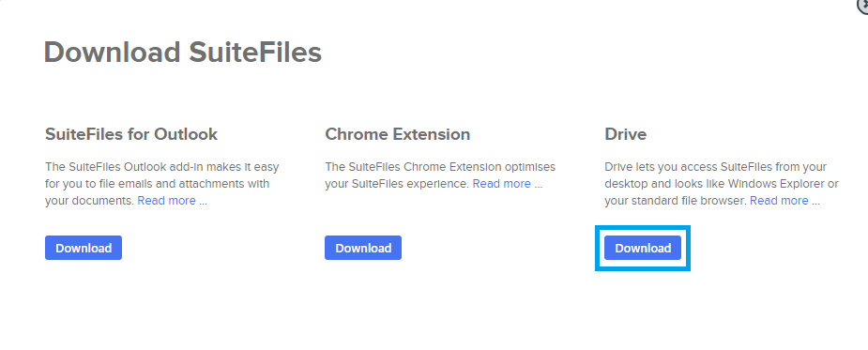
Task: Click the Outlook add-in description paragraph
Action: tap(162, 184)
